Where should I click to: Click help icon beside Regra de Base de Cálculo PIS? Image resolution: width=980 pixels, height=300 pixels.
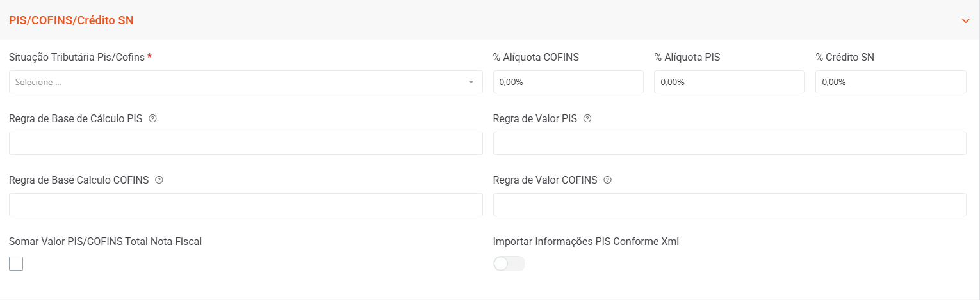[152, 118]
